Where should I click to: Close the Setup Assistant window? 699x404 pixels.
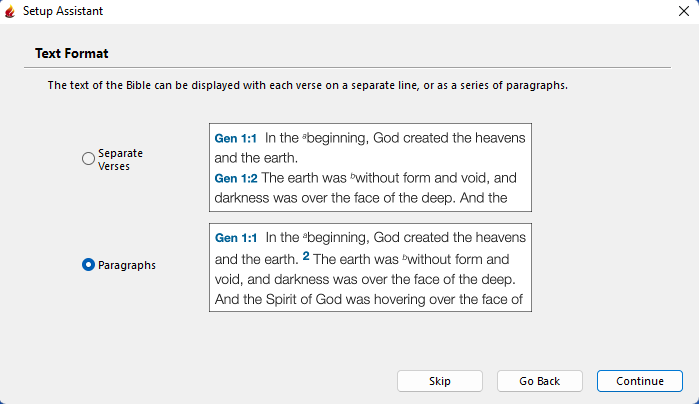(683, 11)
